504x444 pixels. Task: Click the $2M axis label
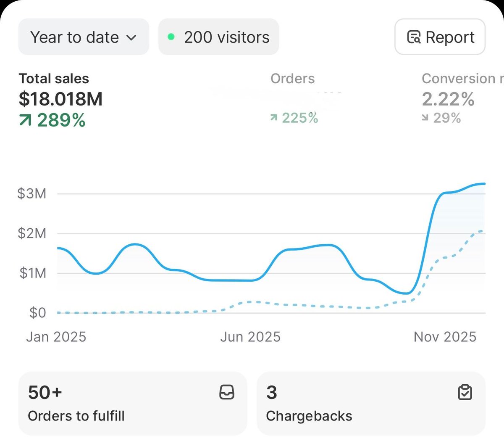[x=32, y=233]
